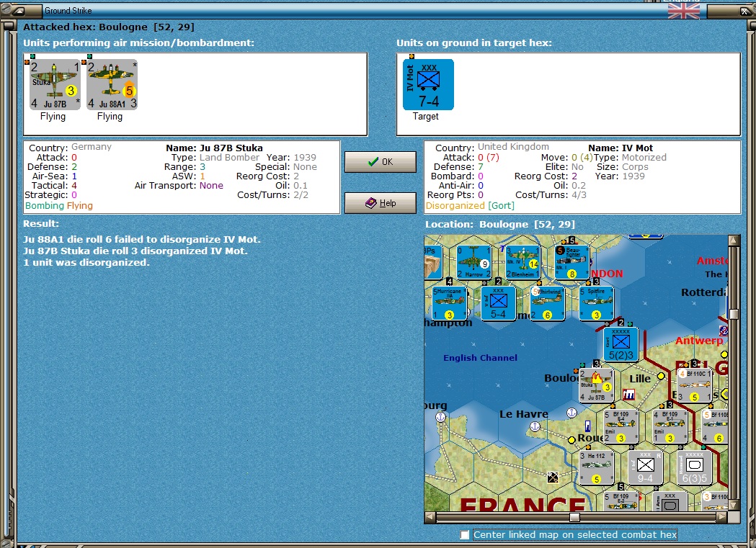The width and height of the screenshot is (756, 548).
Task: Click the UK flag in title bar
Action: (x=684, y=10)
